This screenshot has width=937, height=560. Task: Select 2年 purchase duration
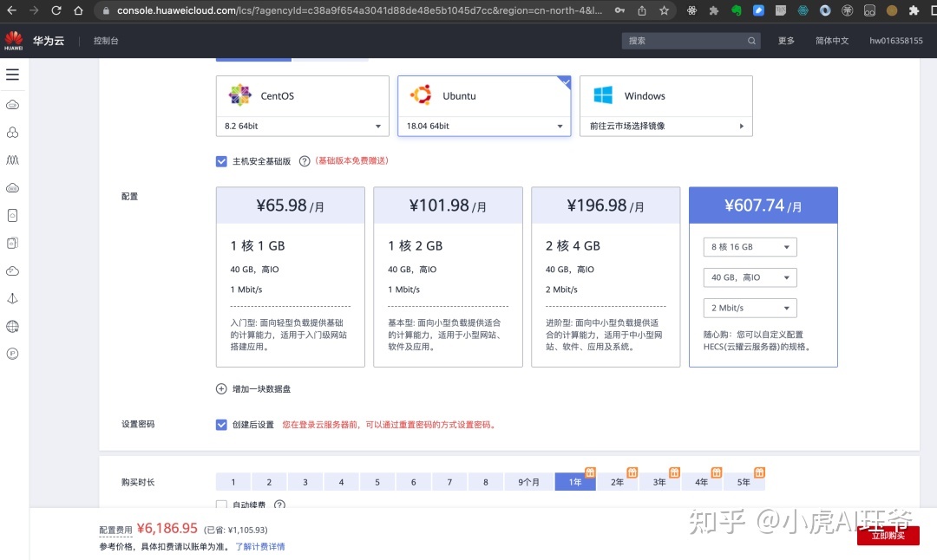point(618,482)
